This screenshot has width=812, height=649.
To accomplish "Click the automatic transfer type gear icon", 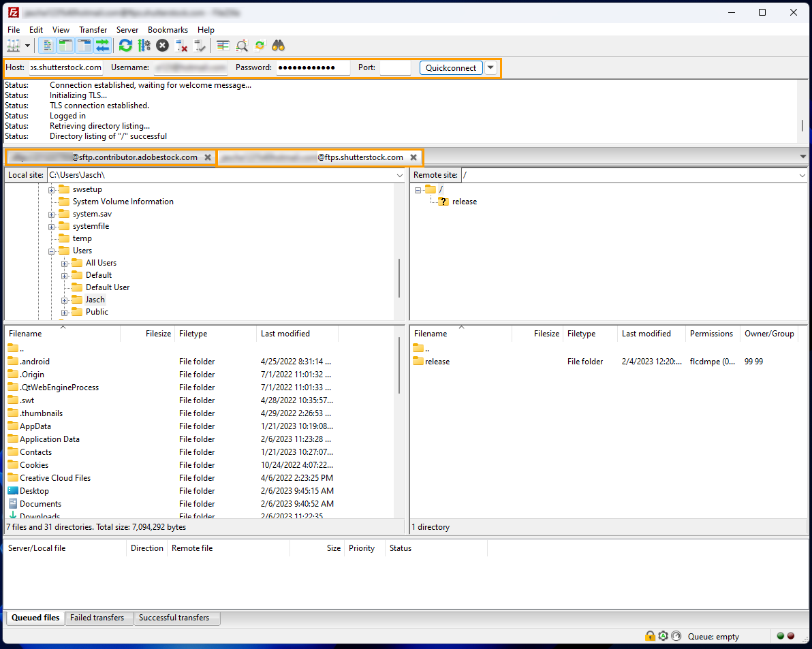I will tap(663, 636).
